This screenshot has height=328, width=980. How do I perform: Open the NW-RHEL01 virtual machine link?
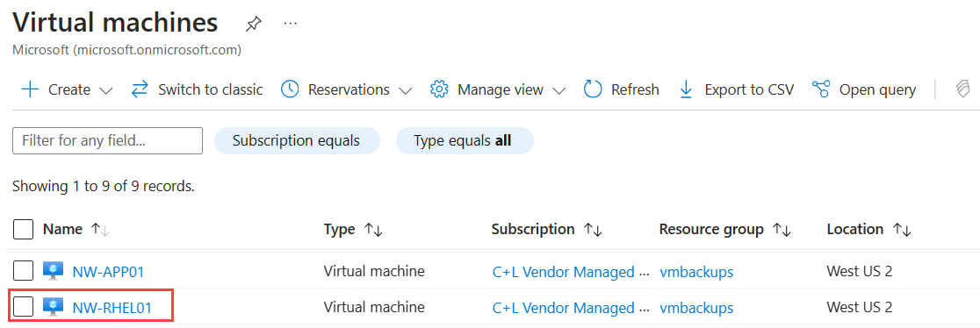tap(112, 307)
